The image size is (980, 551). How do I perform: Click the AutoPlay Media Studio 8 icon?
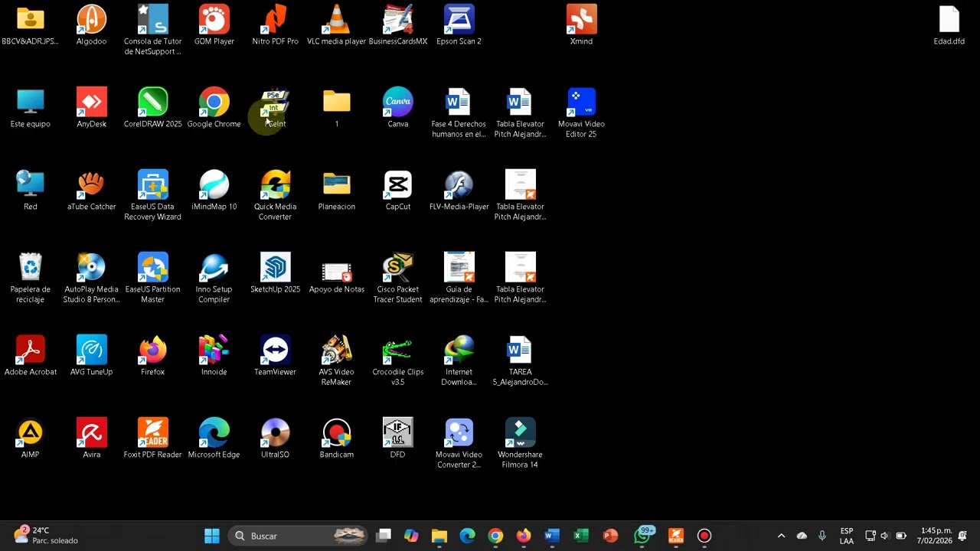click(x=91, y=267)
